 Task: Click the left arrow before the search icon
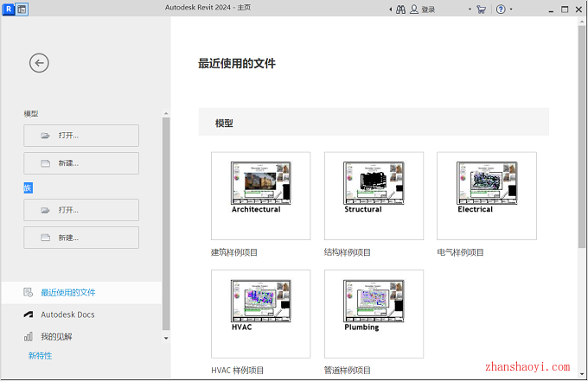point(390,10)
